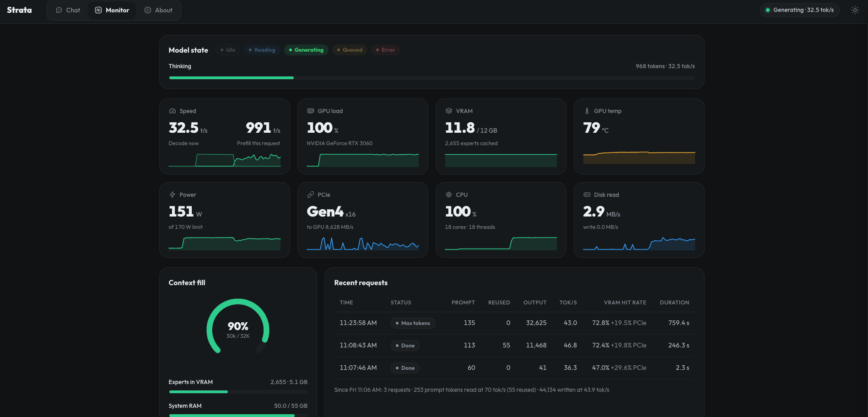Screen dimensions: 868x417
Task: Click the GPU load card icon
Action: tap(311, 111)
